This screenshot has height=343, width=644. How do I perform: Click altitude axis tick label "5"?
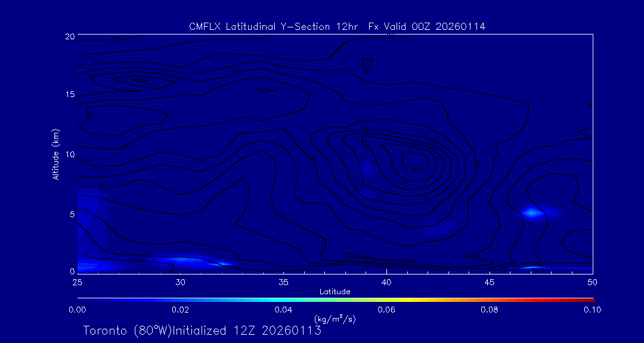(x=72, y=214)
